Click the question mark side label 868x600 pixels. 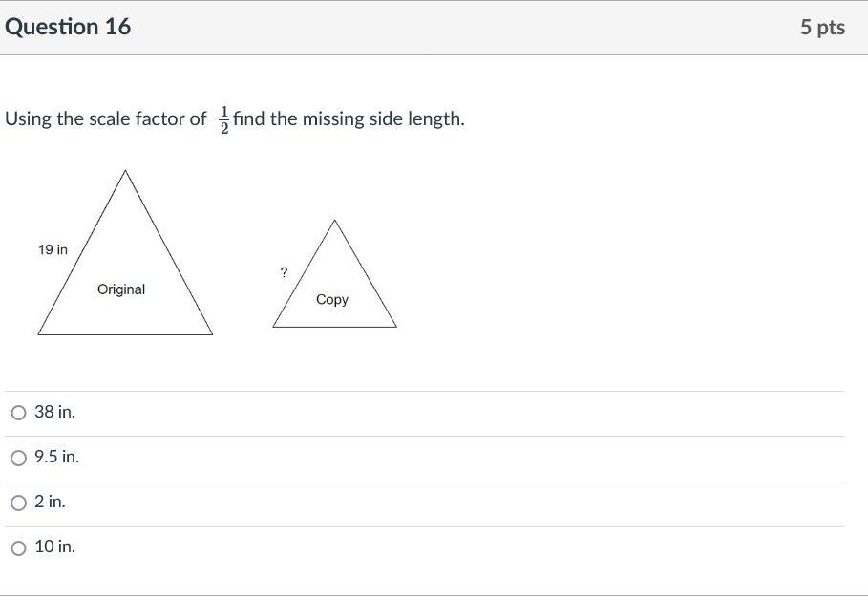click(284, 272)
